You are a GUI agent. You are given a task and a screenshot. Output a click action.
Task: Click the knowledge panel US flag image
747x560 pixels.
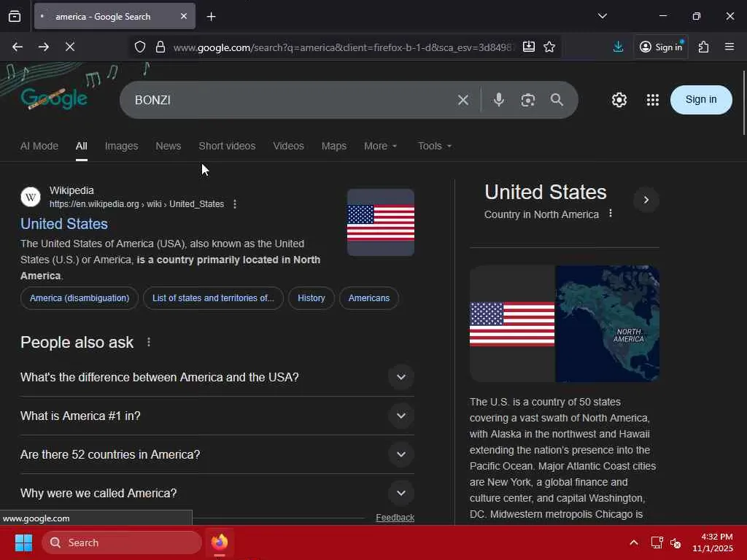click(512, 324)
